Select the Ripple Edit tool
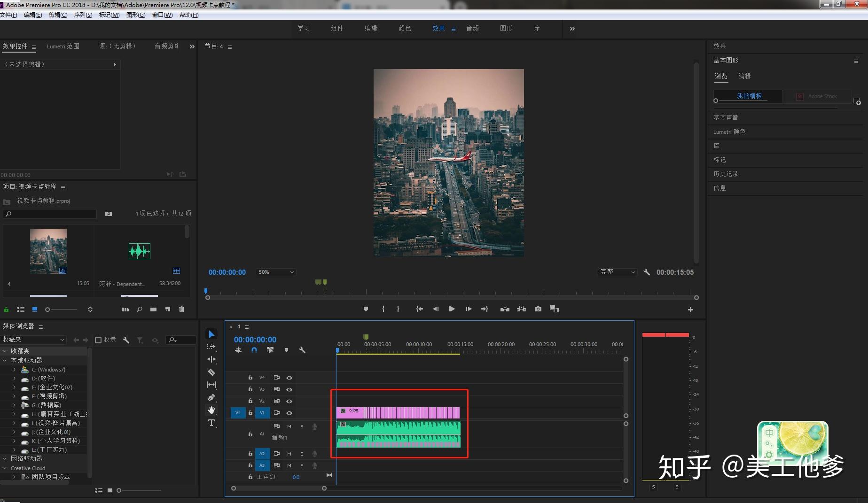Viewport: 868px width, 503px height. pyautogui.click(x=211, y=359)
